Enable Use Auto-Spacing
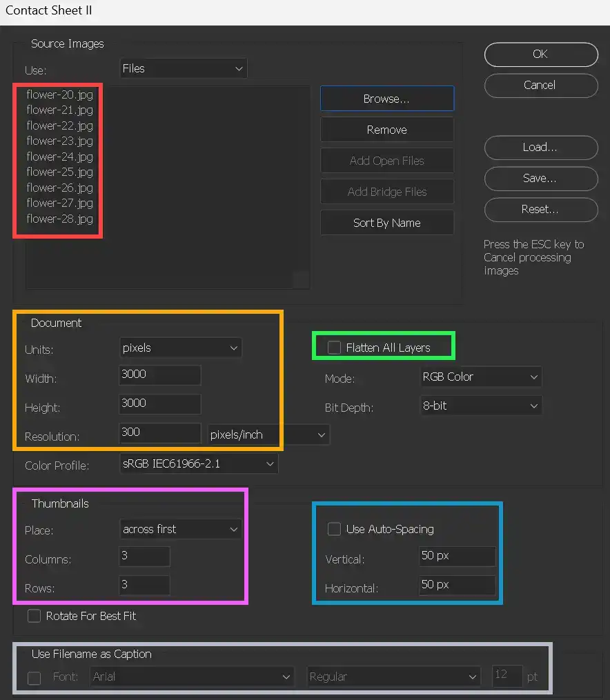Image resolution: width=610 pixels, height=700 pixels. point(334,529)
